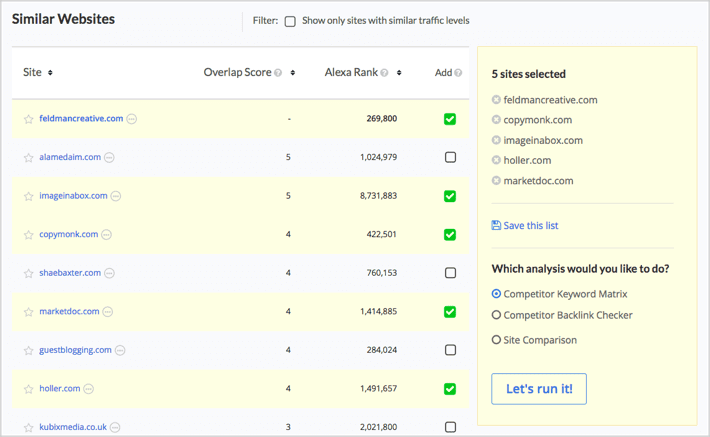Star alamedaim.com row

[x=29, y=158]
